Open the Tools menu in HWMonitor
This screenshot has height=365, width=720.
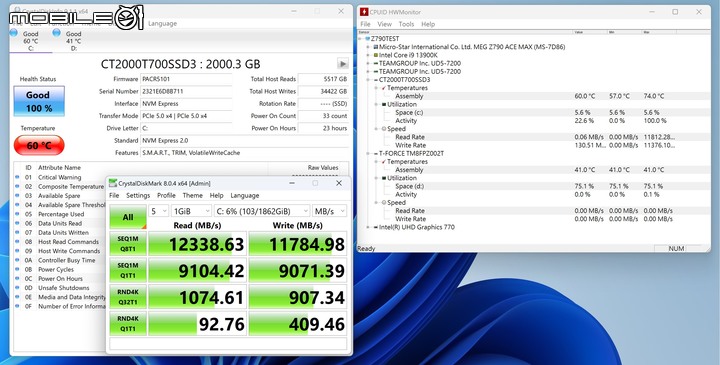[406, 24]
